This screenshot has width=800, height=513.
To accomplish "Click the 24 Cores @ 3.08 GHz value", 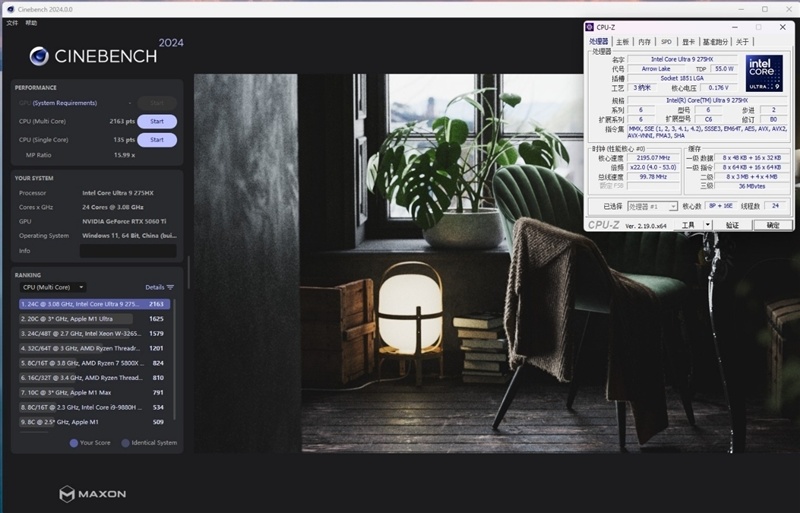I will (113, 207).
